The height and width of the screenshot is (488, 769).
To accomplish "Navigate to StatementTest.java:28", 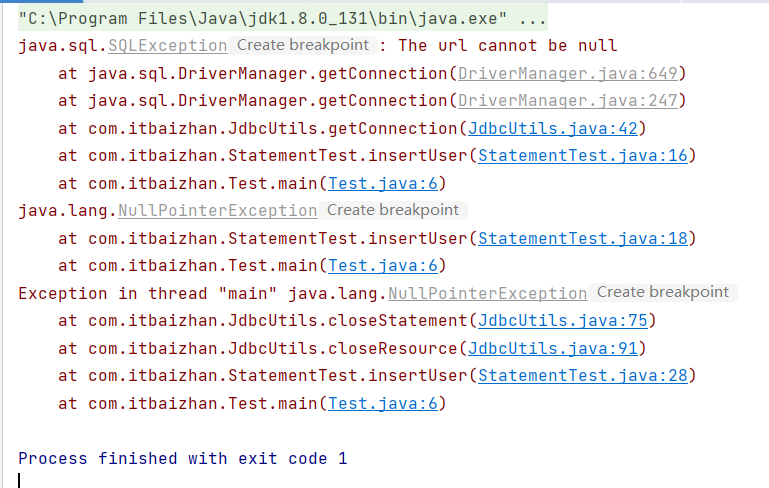I will coord(583,376).
